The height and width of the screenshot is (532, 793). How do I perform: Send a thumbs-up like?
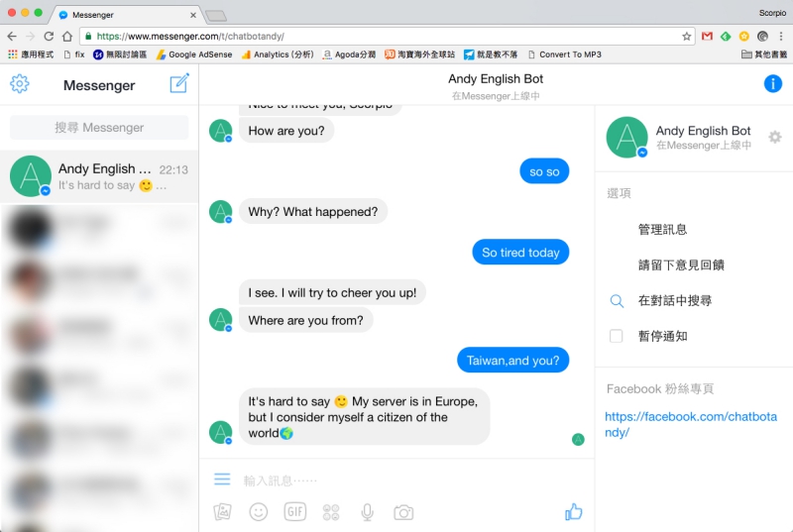574,512
